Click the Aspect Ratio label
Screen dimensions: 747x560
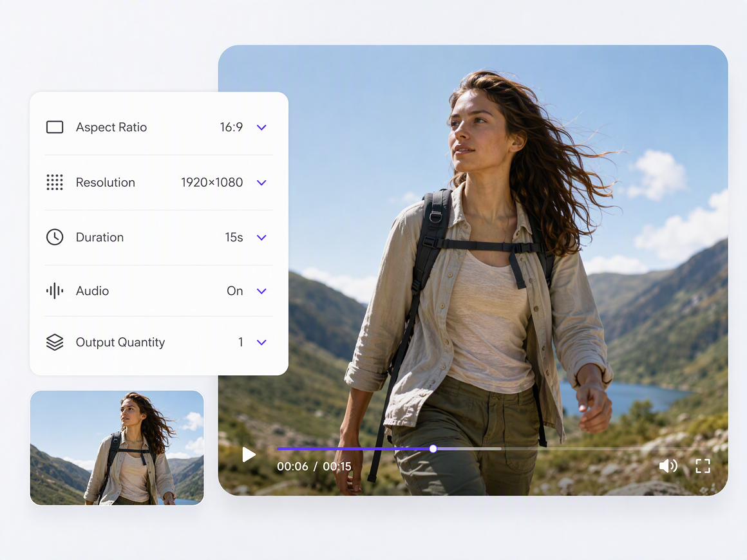(111, 127)
